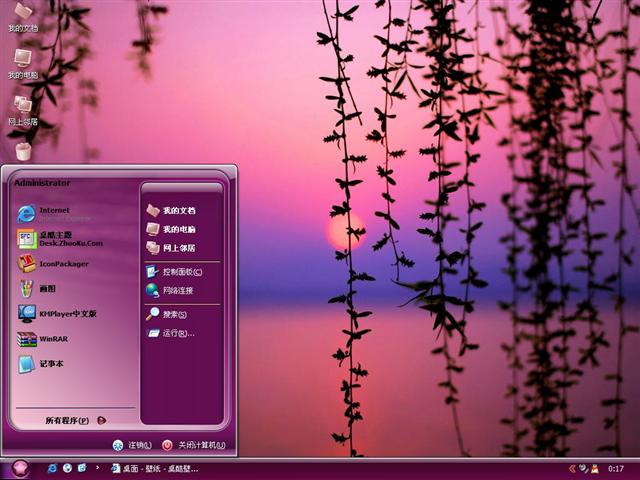Image resolution: width=640 pixels, height=480 pixels.
Task: Switch to 桌面 - 壁纸 taskbar window
Action: click(x=155, y=468)
